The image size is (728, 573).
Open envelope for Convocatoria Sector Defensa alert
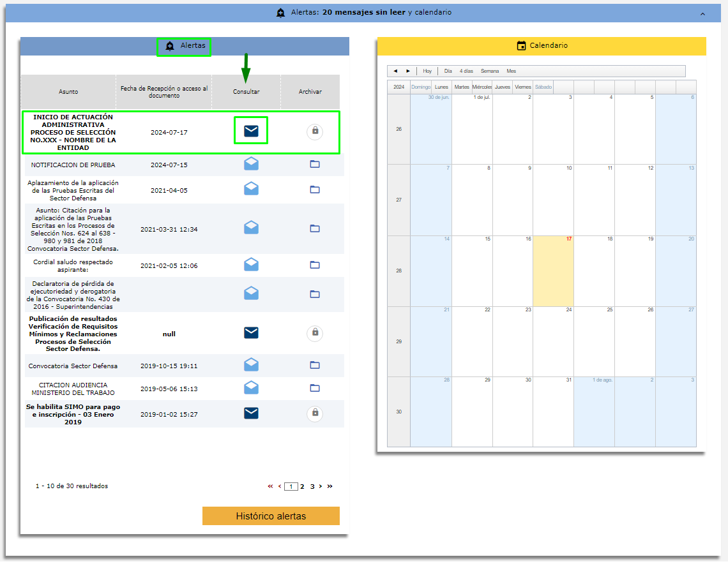coord(251,365)
